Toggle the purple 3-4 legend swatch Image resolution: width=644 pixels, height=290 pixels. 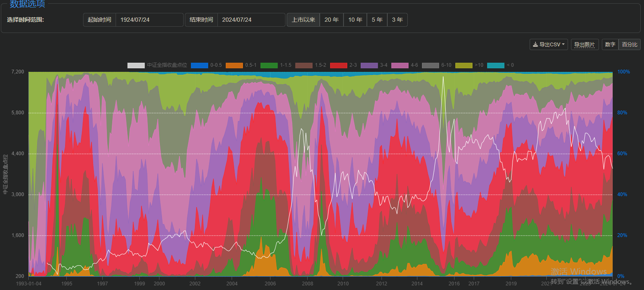tap(369, 65)
